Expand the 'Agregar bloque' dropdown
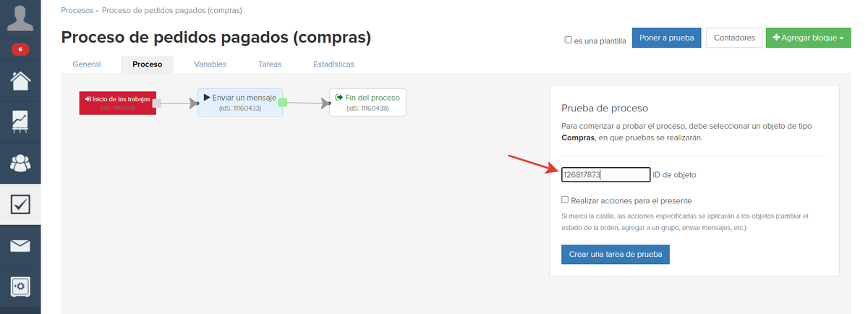The image size is (868, 314). pyautogui.click(x=808, y=38)
